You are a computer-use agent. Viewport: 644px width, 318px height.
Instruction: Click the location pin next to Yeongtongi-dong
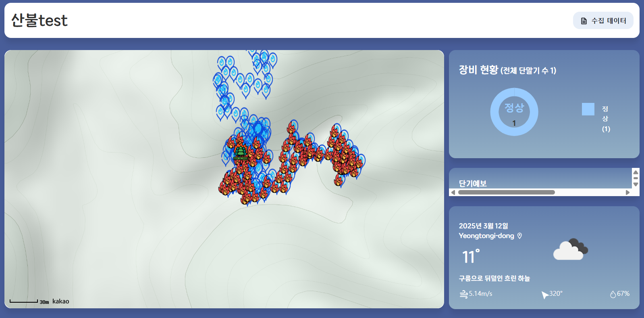tap(520, 236)
